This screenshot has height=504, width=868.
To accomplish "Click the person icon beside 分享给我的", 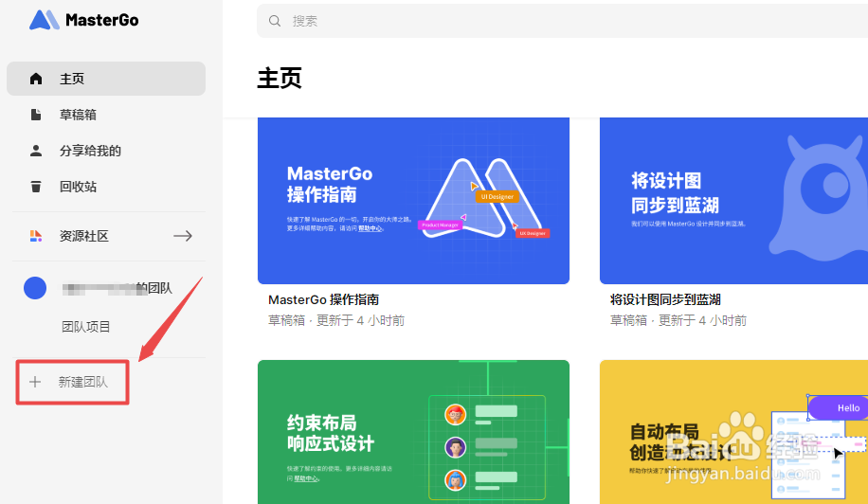I will tap(36, 151).
